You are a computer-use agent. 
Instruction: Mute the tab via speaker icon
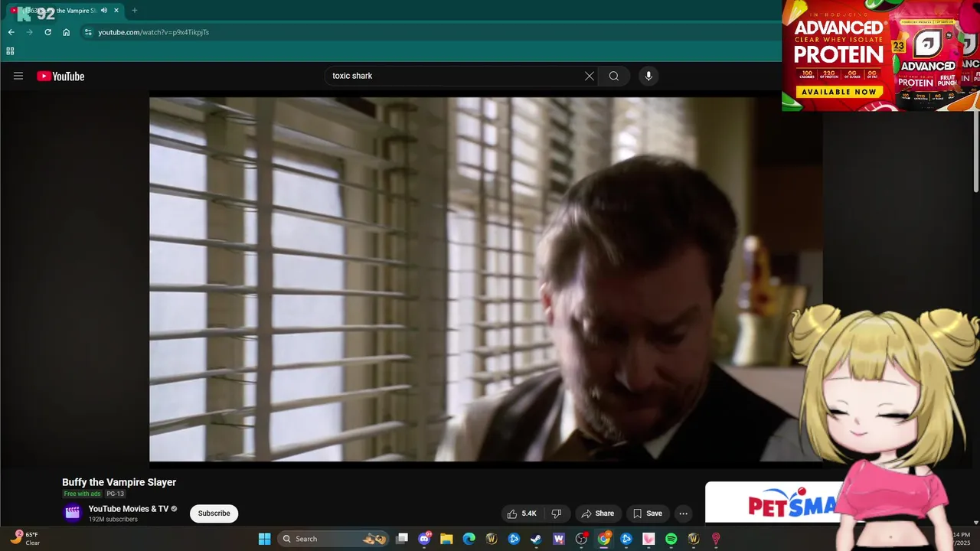pyautogui.click(x=104, y=11)
